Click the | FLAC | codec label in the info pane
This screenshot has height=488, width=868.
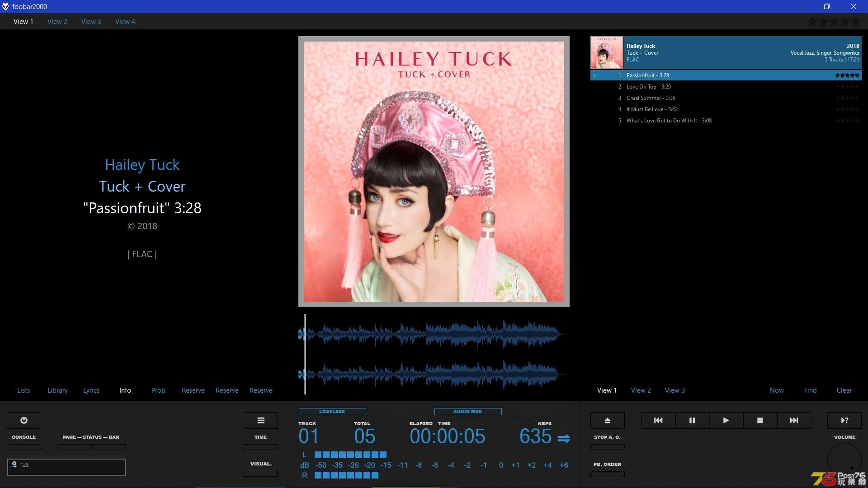click(x=142, y=254)
